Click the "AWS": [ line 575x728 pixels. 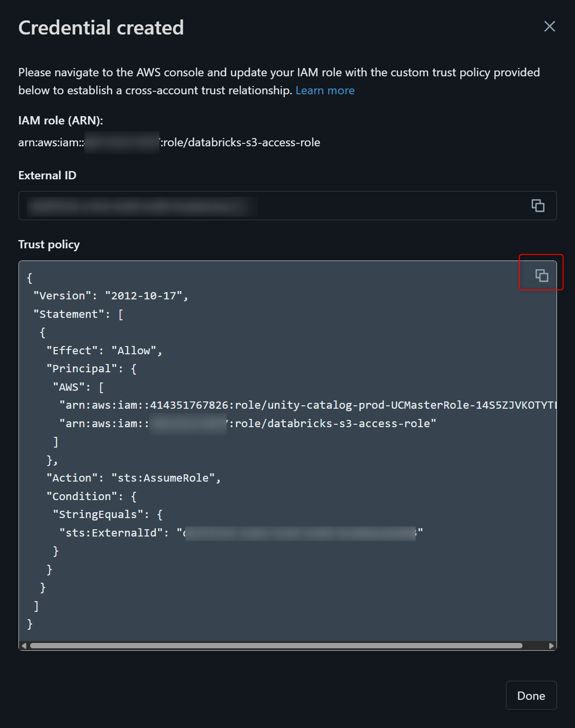(x=78, y=387)
